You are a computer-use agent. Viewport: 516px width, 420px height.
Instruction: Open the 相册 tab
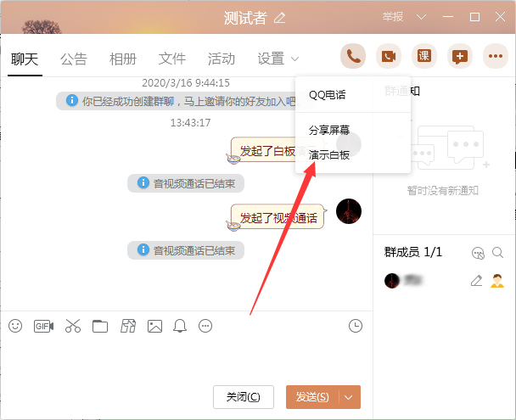(x=123, y=59)
